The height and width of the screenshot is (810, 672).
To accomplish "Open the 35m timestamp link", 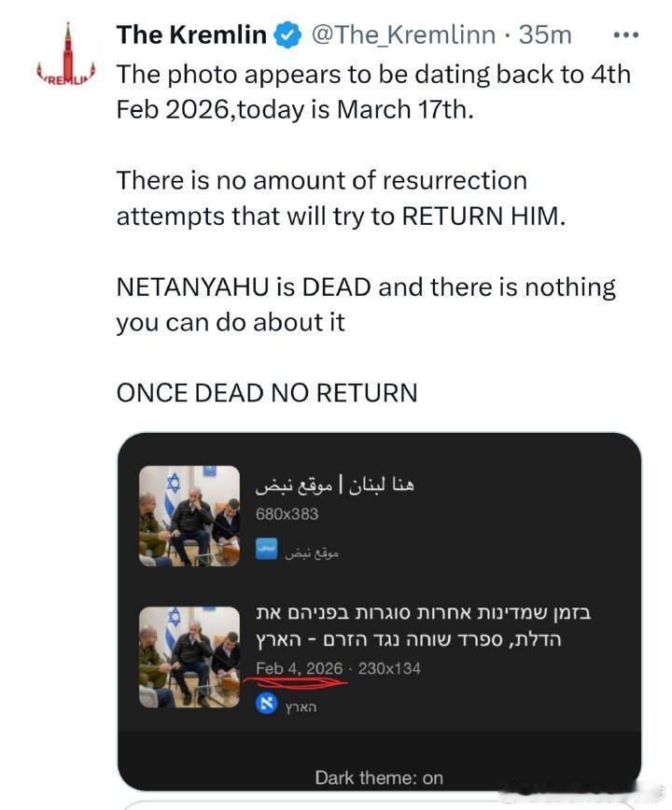I will point(545,35).
